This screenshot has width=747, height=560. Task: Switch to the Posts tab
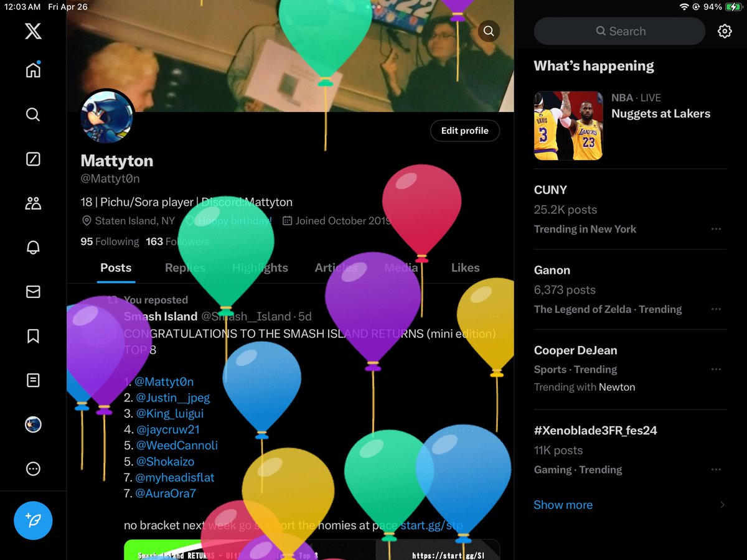[x=116, y=268]
